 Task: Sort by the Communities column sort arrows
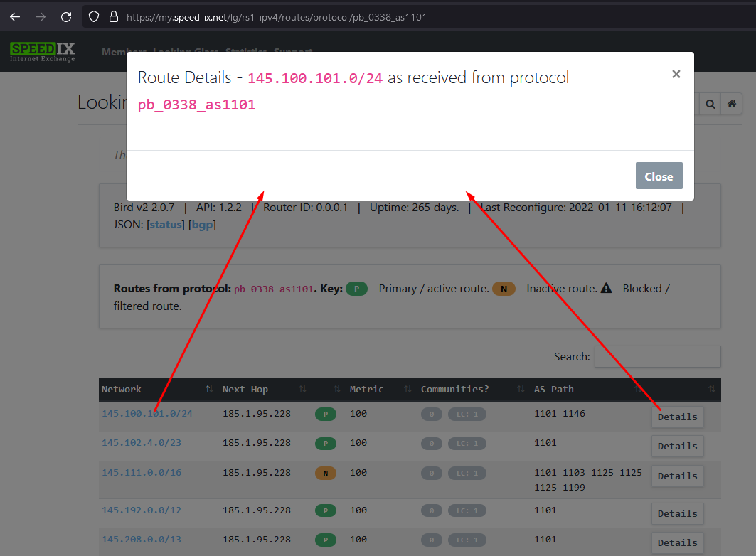(521, 390)
